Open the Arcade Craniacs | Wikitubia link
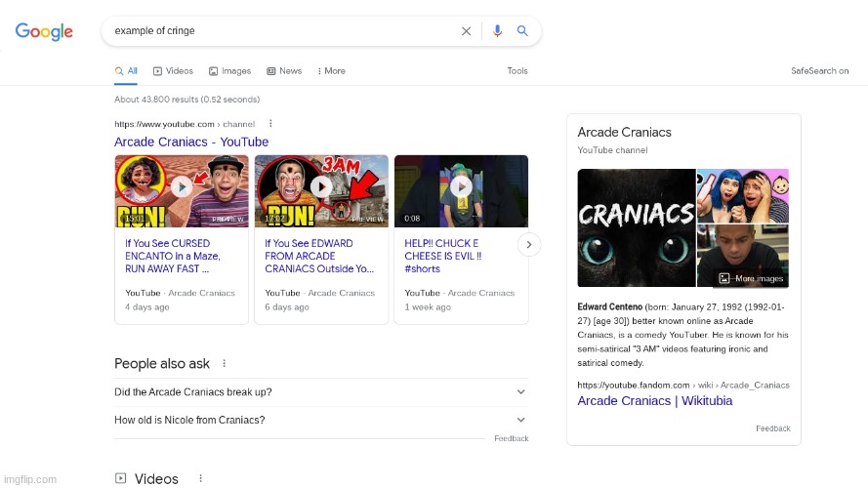868x488 pixels. [654, 400]
